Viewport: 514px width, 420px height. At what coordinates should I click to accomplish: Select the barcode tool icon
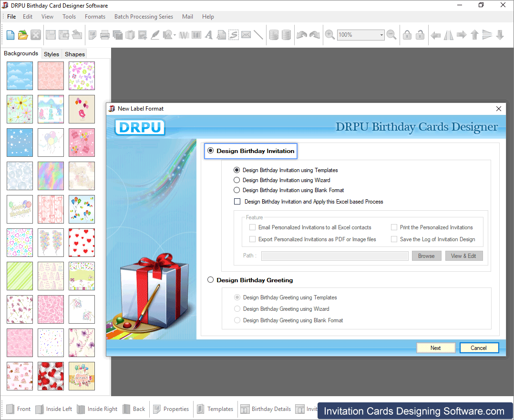tap(196, 35)
